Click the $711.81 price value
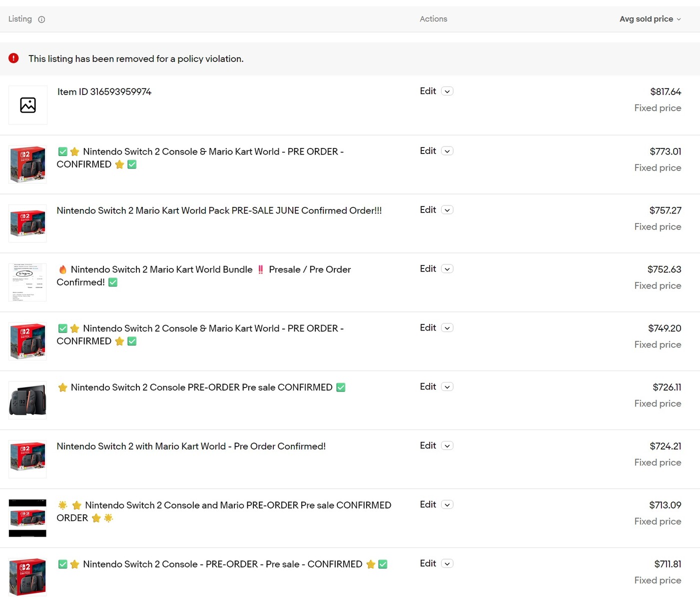Image resolution: width=700 pixels, height=600 pixels. coord(668,564)
